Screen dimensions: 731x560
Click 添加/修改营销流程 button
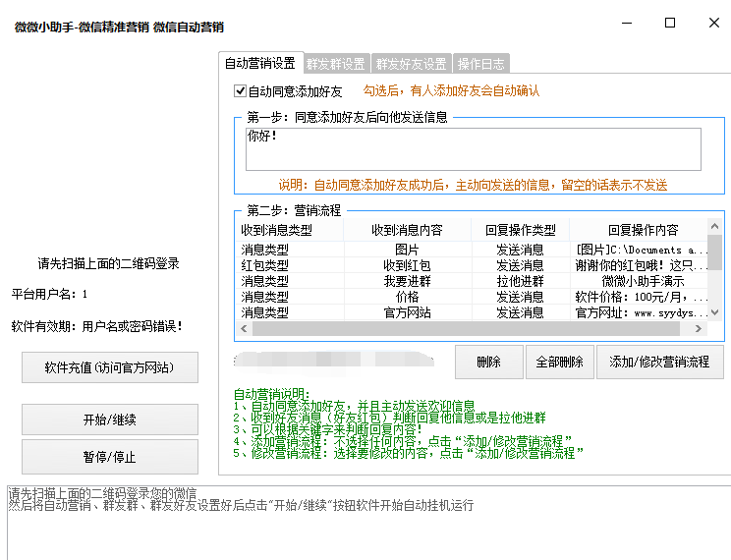point(659,362)
